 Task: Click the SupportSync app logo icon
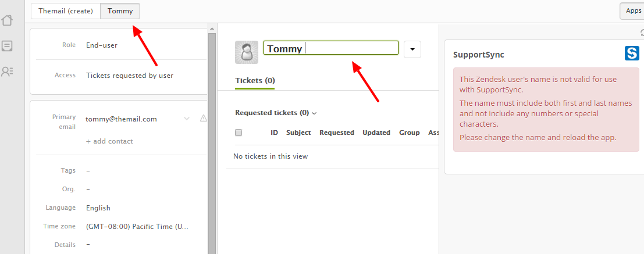pos(632,53)
